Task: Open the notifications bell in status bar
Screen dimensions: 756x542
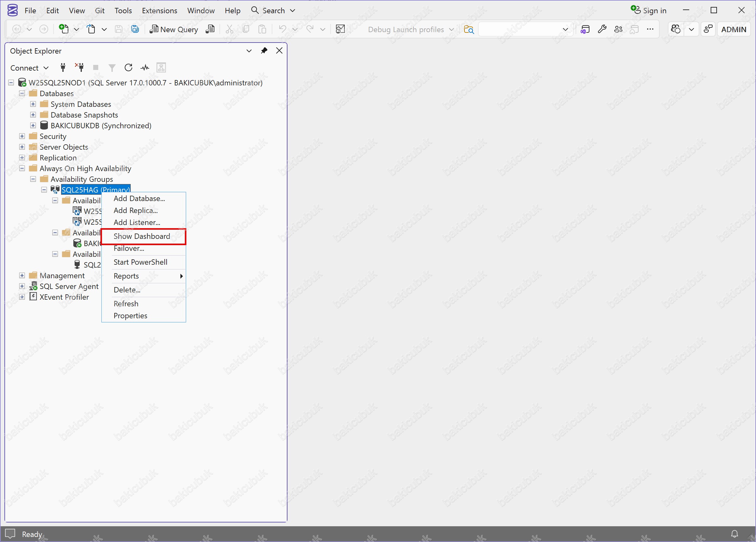Action: click(734, 534)
